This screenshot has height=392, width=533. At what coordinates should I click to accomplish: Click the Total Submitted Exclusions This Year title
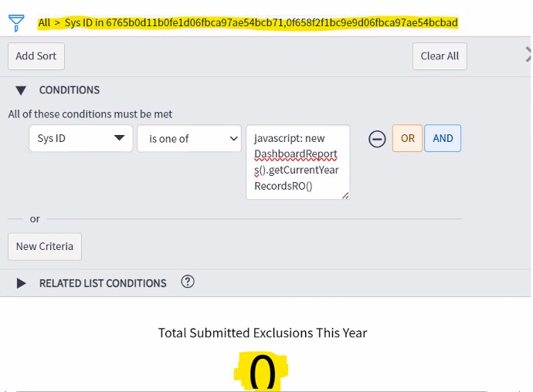(263, 333)
